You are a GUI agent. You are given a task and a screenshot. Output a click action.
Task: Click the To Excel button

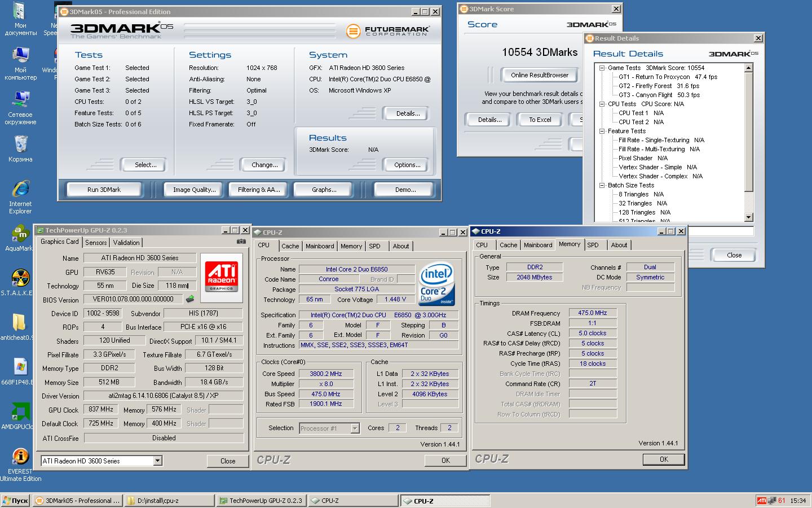(x=540, y=120)
